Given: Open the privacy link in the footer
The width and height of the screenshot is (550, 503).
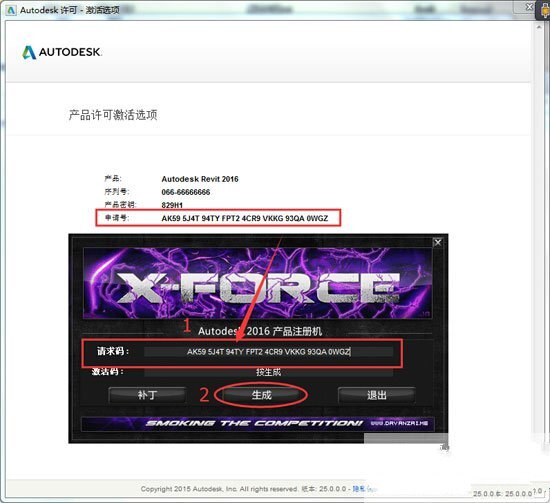Looking at the screenshot, I should [358, 489].
